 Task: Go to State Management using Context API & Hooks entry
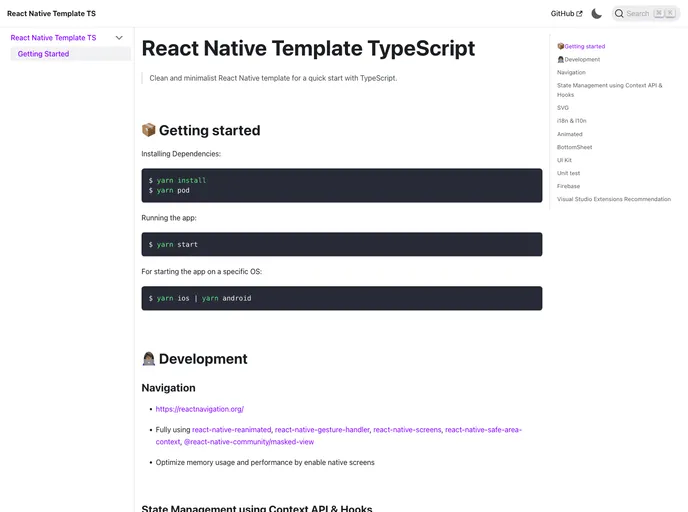point(609,90)
